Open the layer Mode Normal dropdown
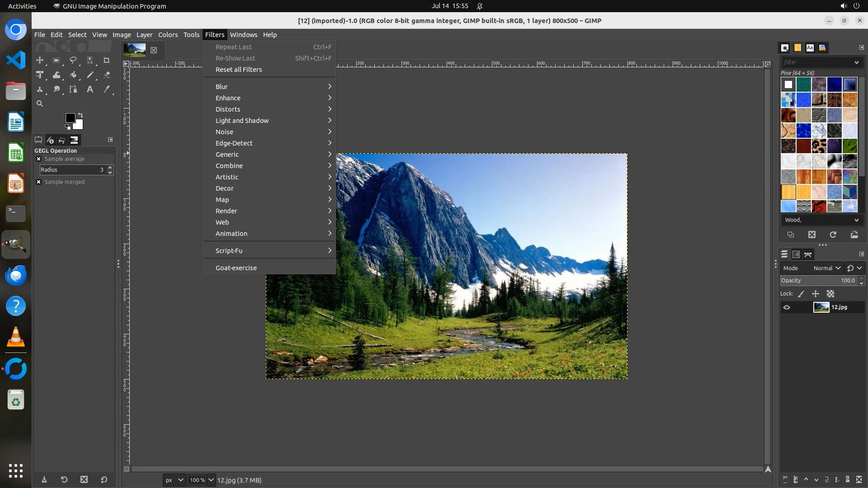The image size is (868, 488). pos(826,268)
